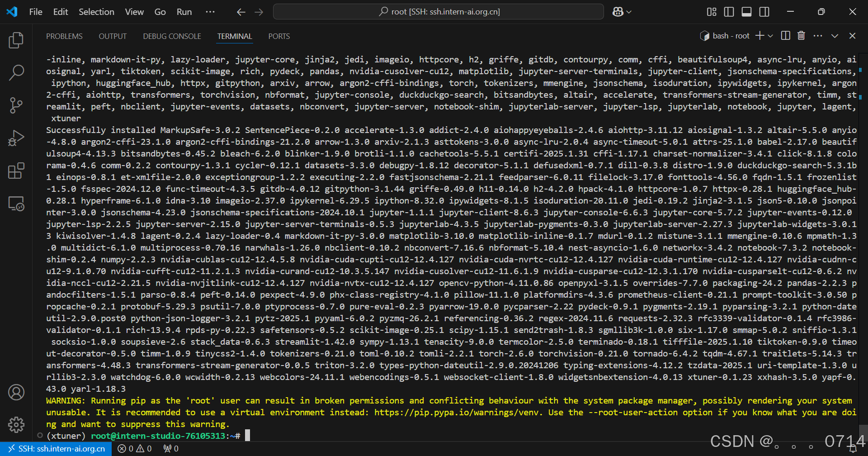Open the View menu

tap(134, 12)
